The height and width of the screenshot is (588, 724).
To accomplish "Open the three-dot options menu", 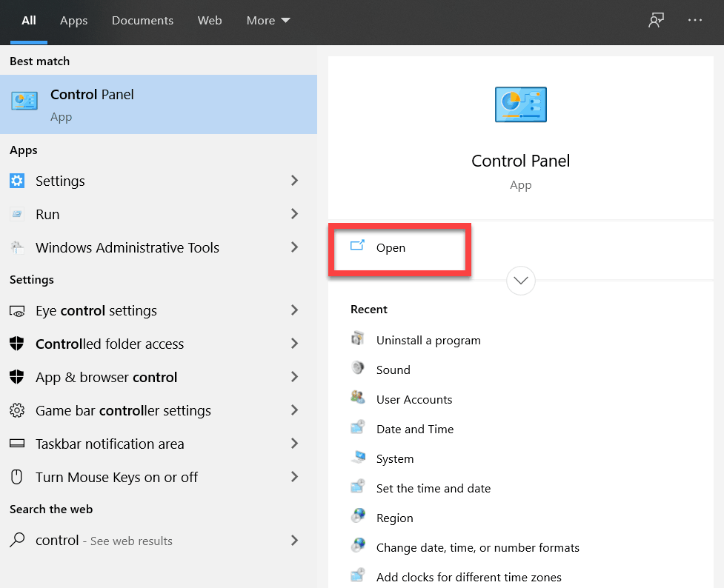I will pyautogui.click(x=695, y=20).
